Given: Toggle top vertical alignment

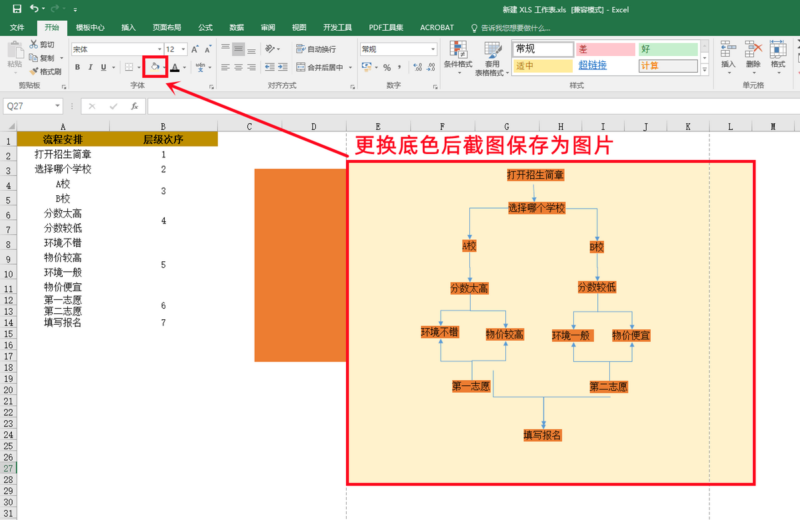Looking at the screenshot, I should click(226, 49).
